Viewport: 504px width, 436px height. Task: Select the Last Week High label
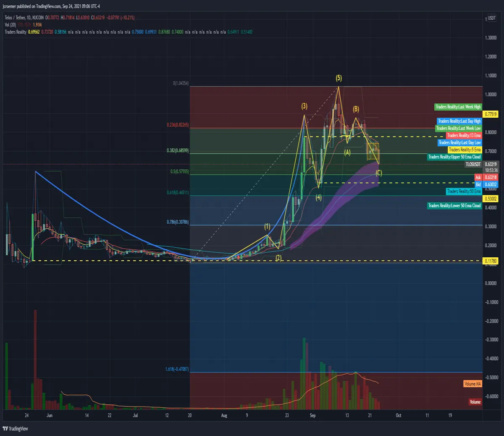[458, 107]
